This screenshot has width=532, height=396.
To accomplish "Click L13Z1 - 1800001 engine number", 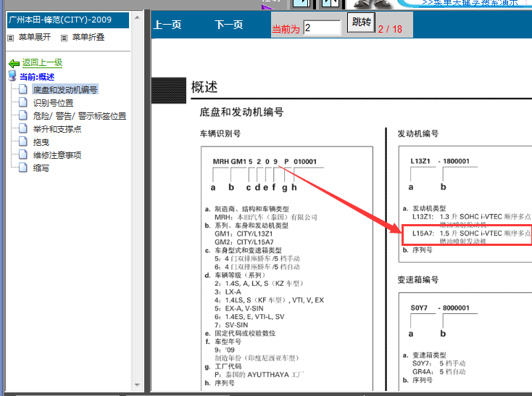I will [440, 161].
